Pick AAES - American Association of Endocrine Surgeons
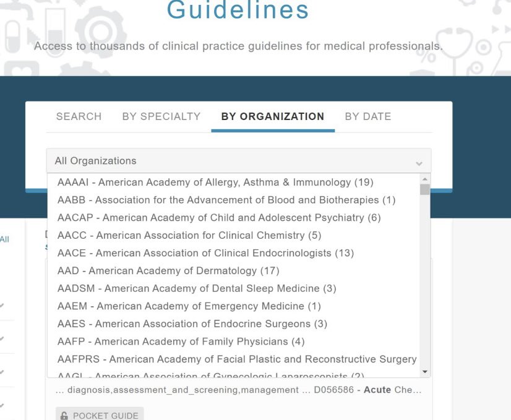This screenshot has height=420, width=511. tap(234, 324)
